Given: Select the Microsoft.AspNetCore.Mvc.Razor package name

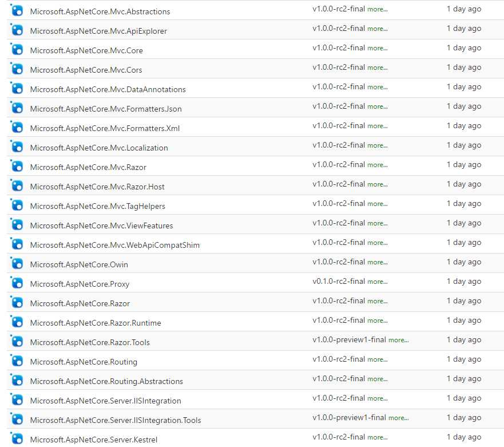Looking at the screenshot, I should tap(88, 167).
